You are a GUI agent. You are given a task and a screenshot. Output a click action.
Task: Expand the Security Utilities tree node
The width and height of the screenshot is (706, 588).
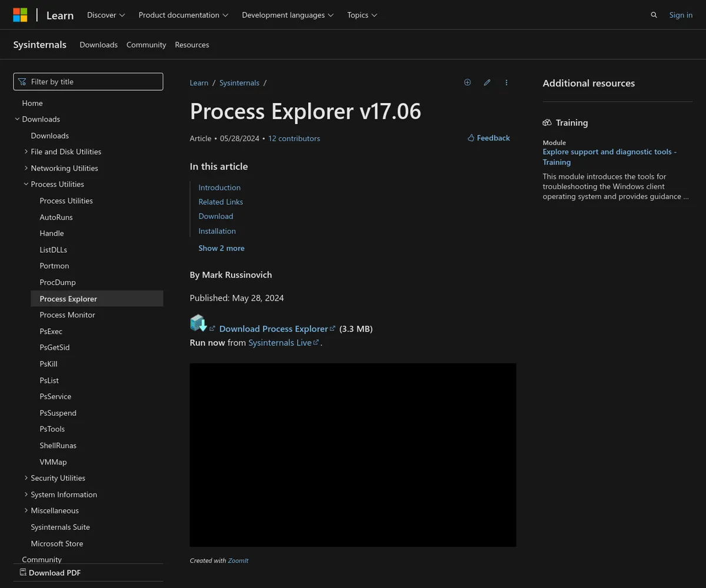point(26,478)
